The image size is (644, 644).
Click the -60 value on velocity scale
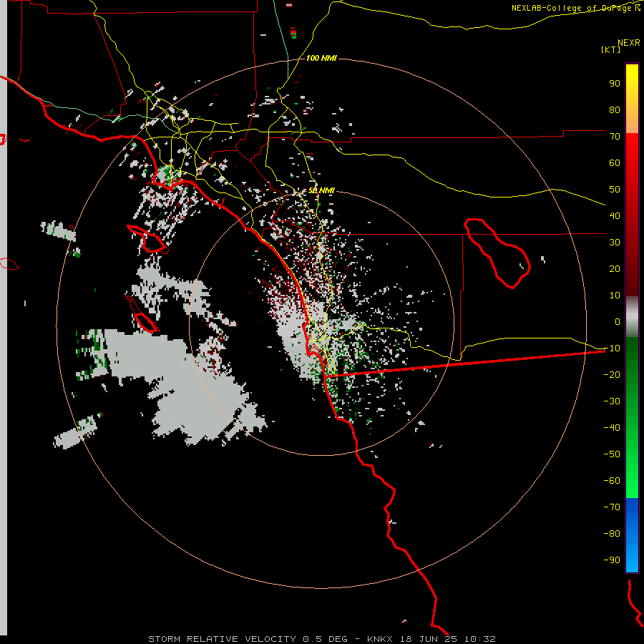(x=612, y=481)
